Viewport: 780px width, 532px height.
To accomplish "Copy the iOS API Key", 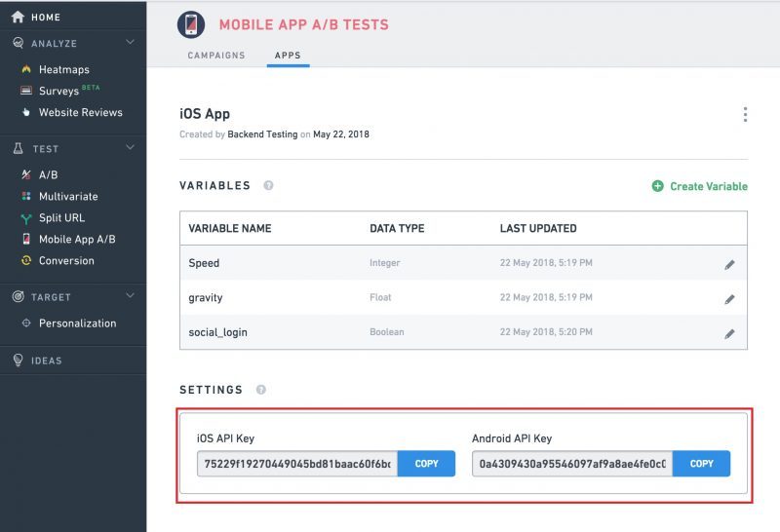I will pos(426,464).
